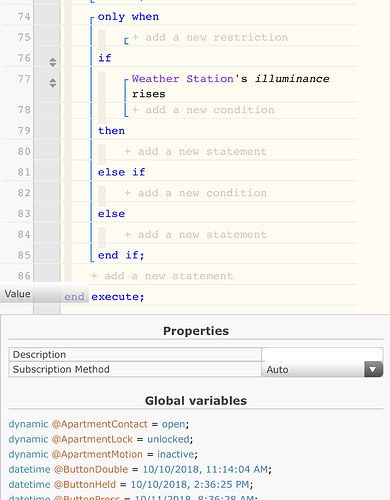The image size is (390, 500).
Task: Click the 'else' keyword on line 83
Action: (111, 214)
